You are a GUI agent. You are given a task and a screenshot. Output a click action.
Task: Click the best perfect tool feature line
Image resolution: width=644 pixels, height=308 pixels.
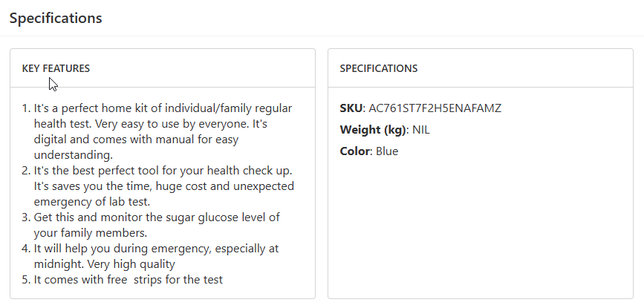pos(163,171)
